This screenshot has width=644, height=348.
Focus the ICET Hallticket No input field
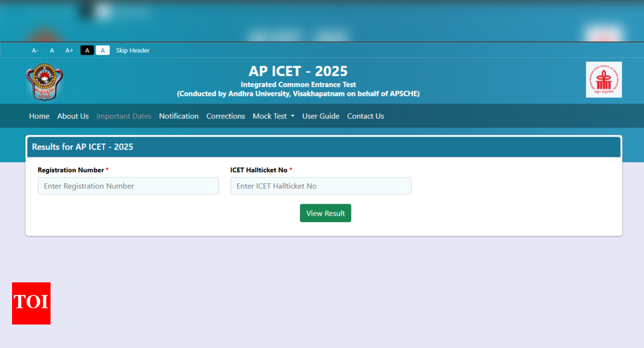click(321, 185)
